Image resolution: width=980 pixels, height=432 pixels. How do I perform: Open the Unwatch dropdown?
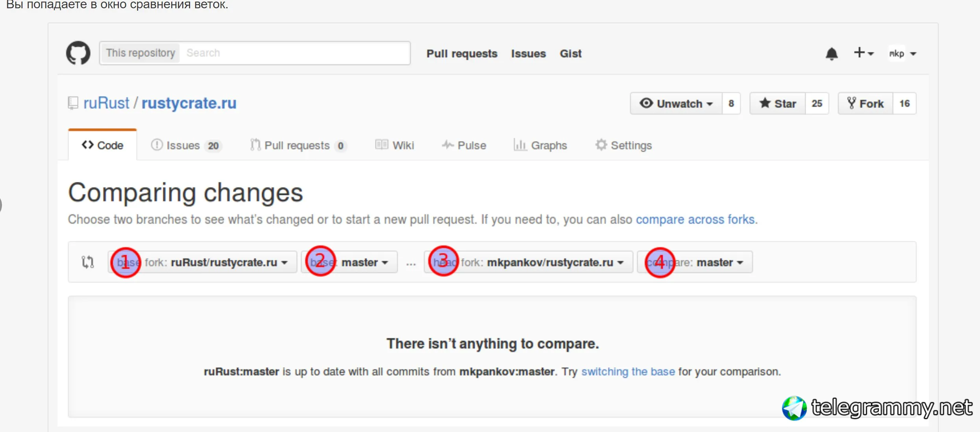point(676,104)
